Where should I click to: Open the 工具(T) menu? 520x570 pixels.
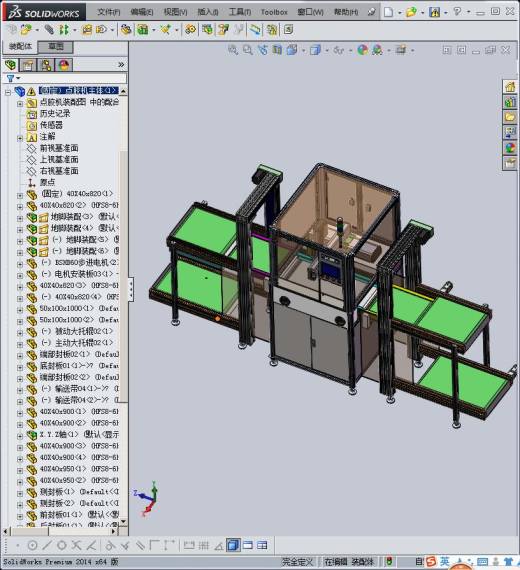tap(240, 12)
